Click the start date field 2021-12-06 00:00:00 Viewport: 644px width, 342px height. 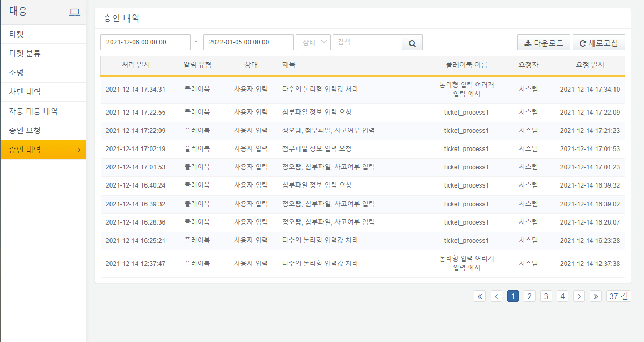point(145,42)
